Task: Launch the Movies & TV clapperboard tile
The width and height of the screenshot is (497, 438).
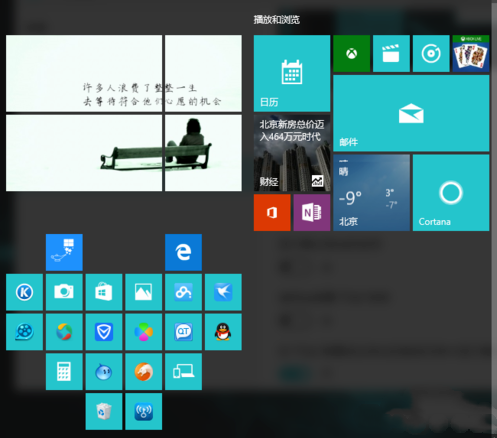Action: (x=391, y=53)
